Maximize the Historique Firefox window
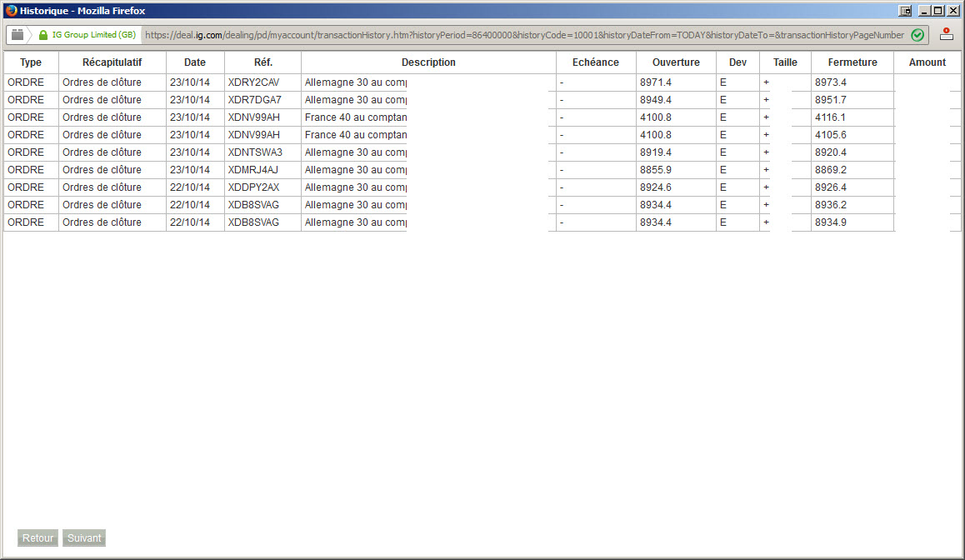 [x=938, y=11]
